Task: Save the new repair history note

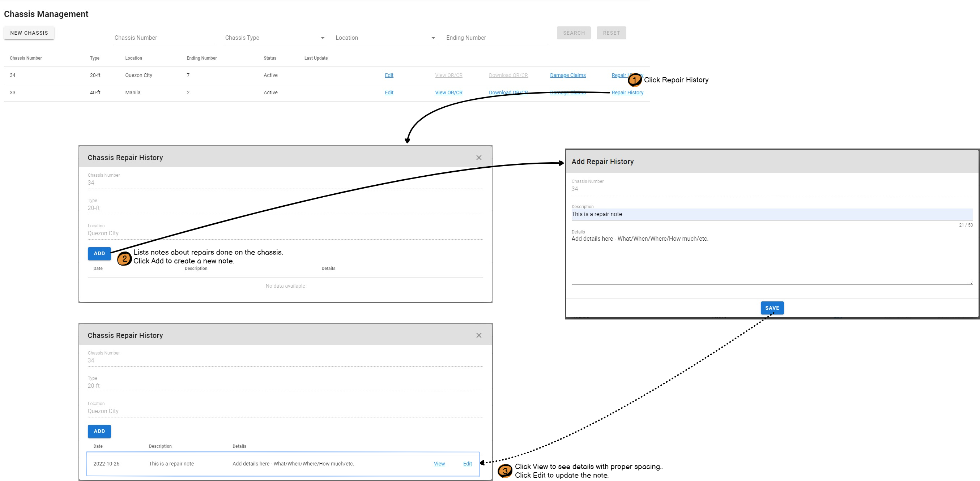Action: pos(772,308)
